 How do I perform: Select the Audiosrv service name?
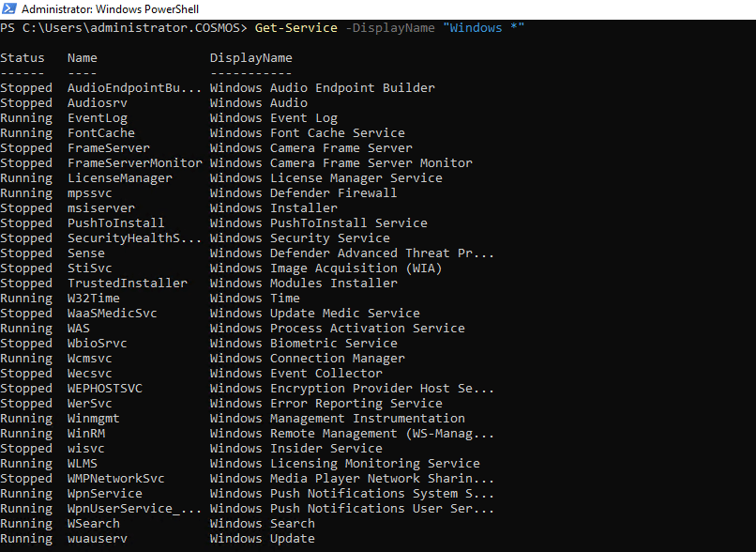point(97,102)
